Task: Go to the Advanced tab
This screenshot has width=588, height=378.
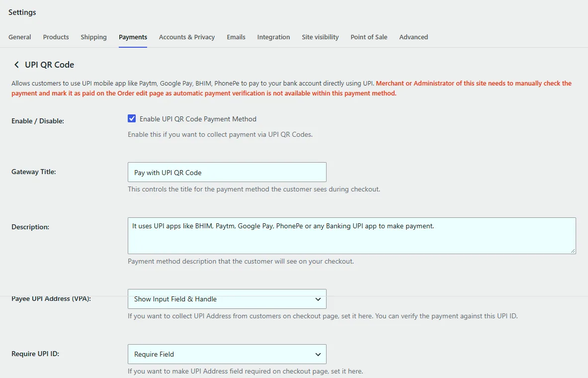Action: click(413, 37)
